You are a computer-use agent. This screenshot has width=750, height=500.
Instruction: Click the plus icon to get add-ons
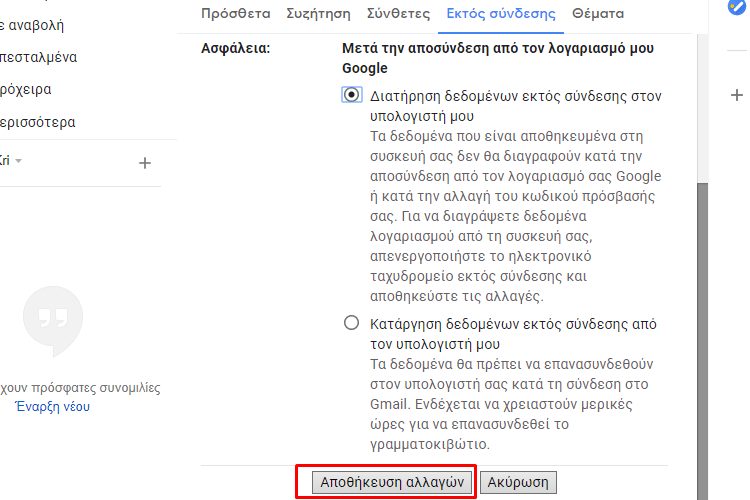point(737,95)
